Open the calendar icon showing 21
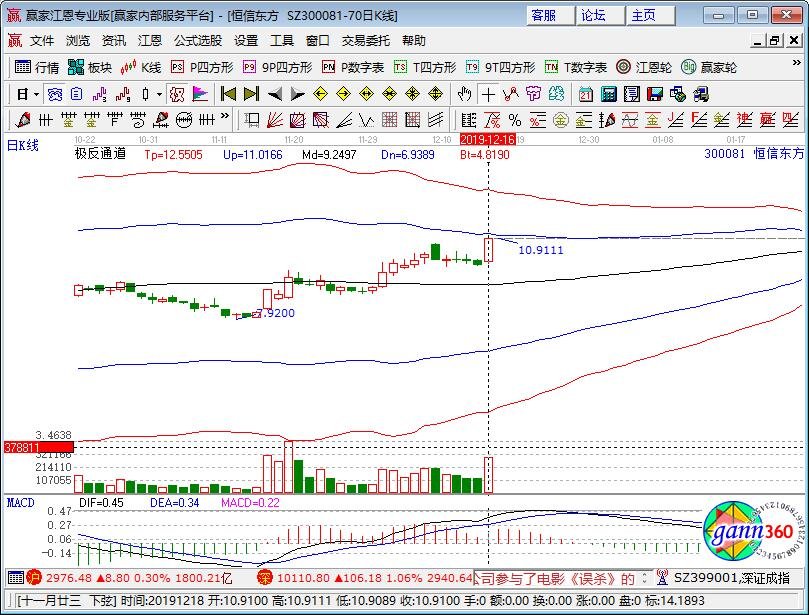809x615 pixels. coord(586,94)
